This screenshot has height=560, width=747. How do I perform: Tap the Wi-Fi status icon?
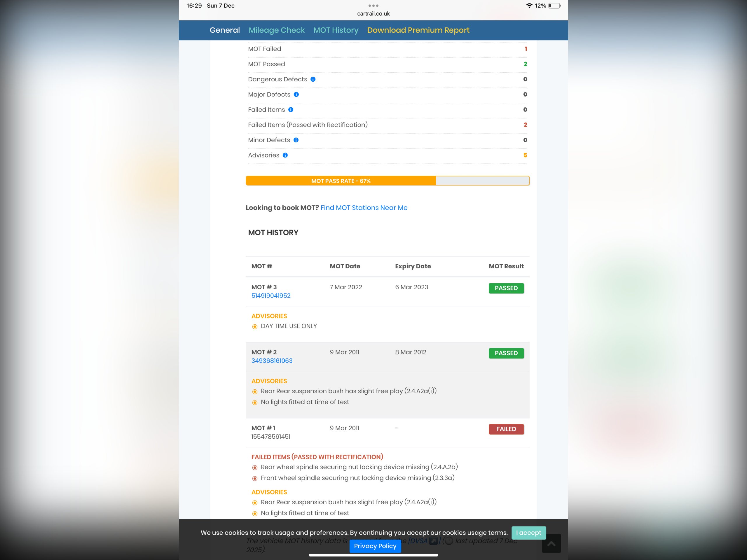coord(529,6)
